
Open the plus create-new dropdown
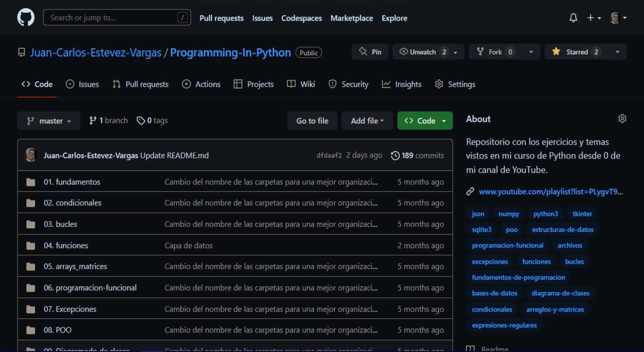(x=594, y=18)
